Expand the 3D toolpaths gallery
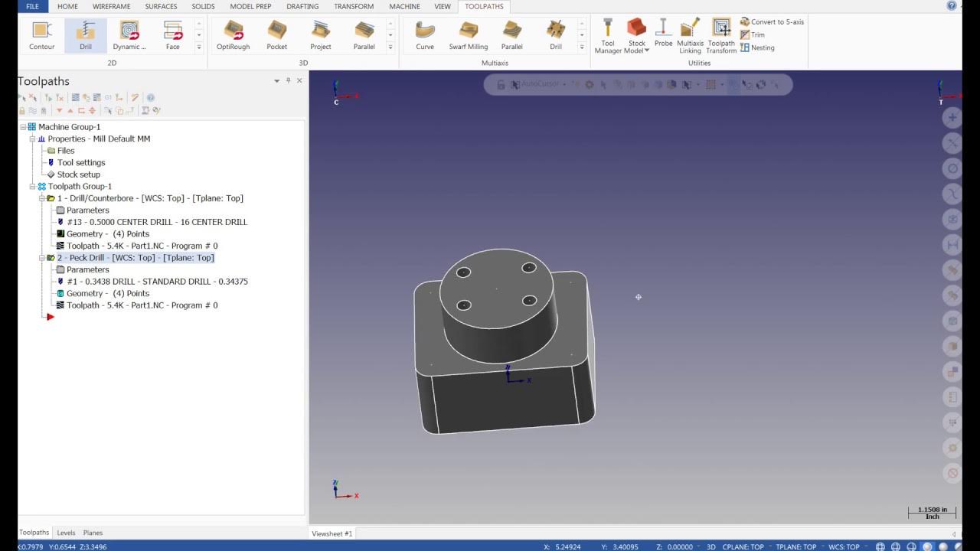 [390, 47]
